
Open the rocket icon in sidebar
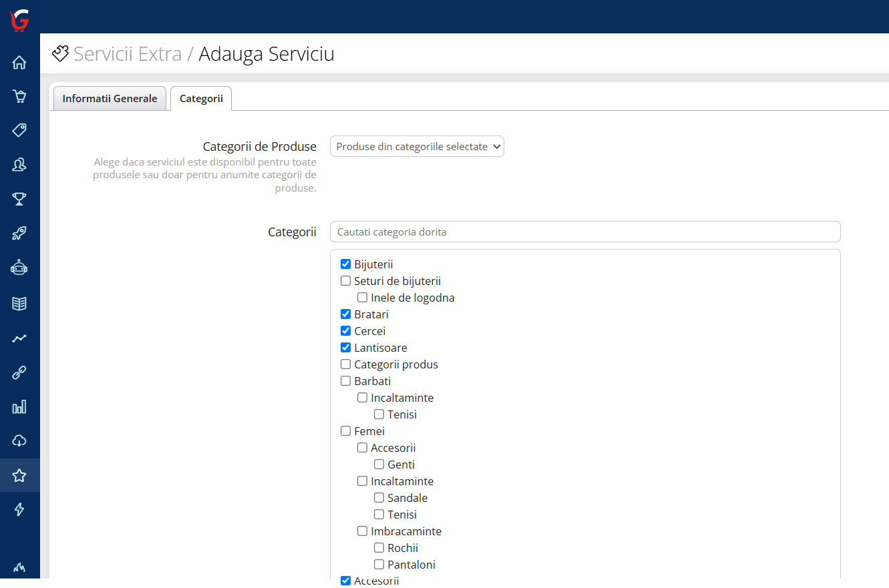point(19,233)
